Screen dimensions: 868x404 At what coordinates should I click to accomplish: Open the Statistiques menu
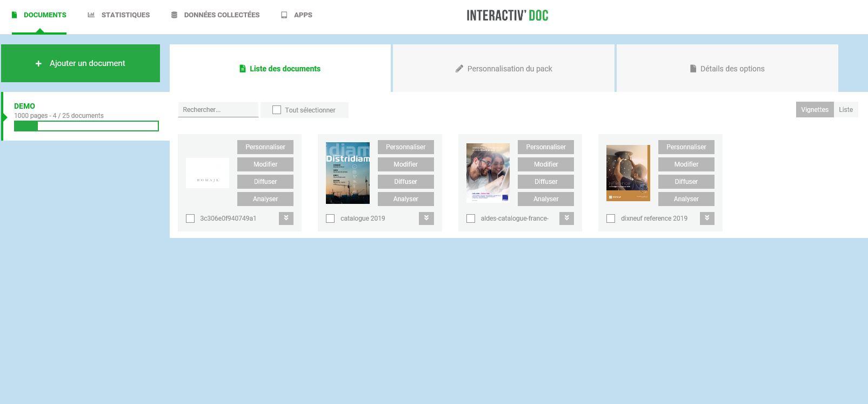tap(125, 15)
